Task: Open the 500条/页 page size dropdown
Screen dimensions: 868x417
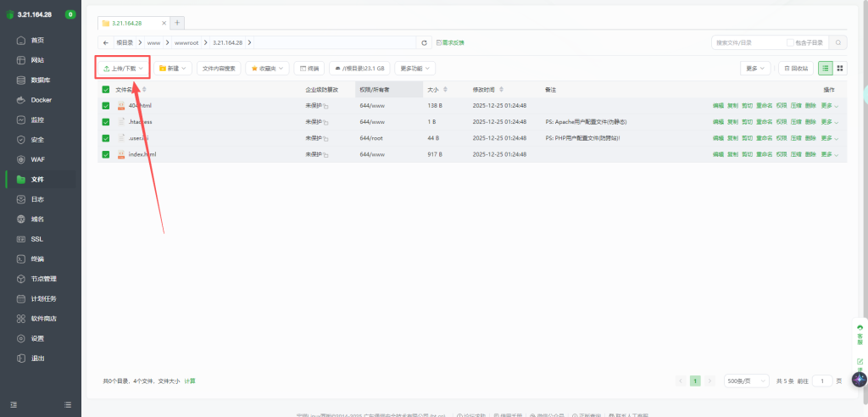Action: point(747,381)
